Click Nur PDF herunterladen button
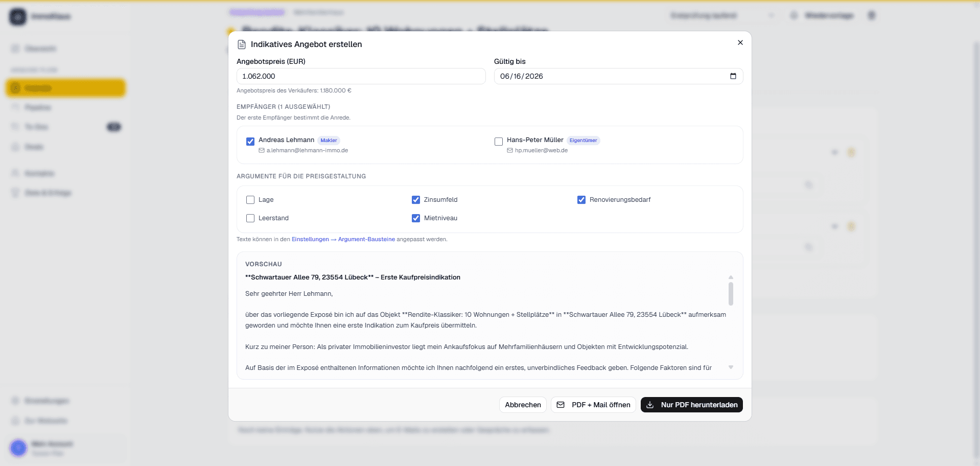Image resolution: width=980 pixels, height=466 pixels. (692, 405)
